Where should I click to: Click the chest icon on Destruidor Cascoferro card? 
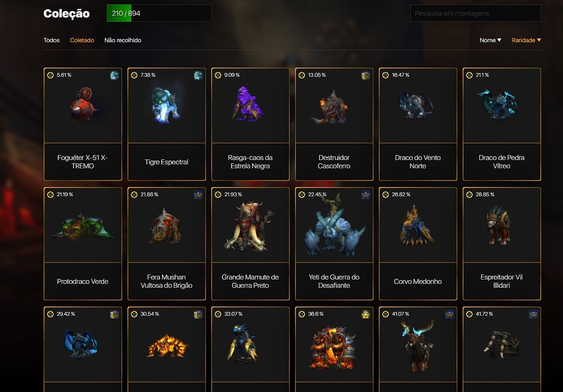point(366,75)
